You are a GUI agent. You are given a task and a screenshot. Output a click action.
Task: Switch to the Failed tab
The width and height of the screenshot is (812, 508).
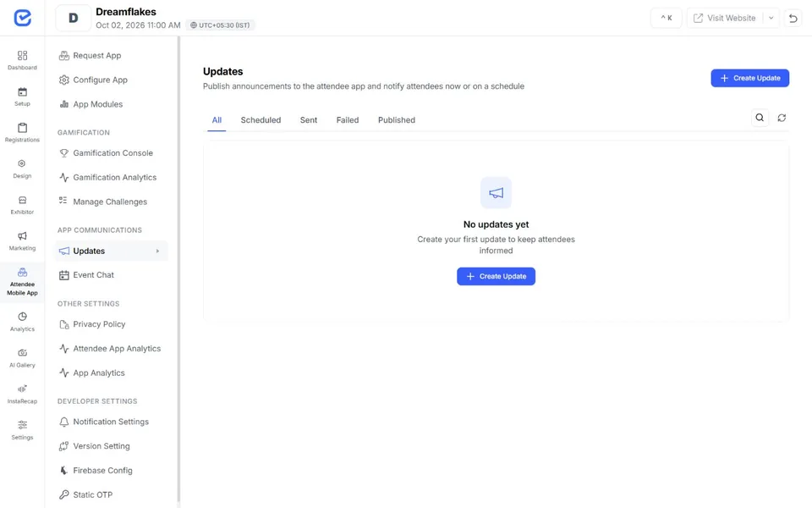(348, 120)
